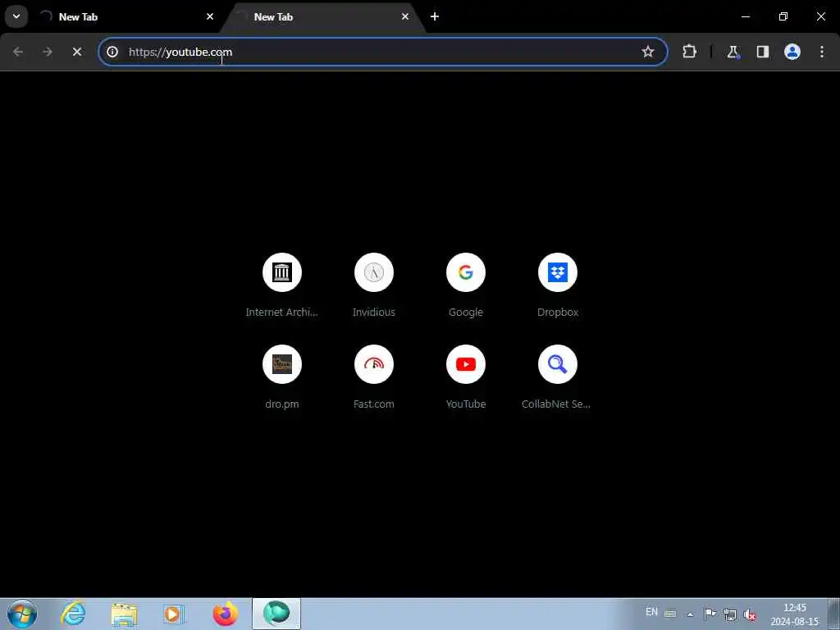The image size is (840, 630).
Task: Expand the tab search dropdown
Action: click(x=16, y=16)
